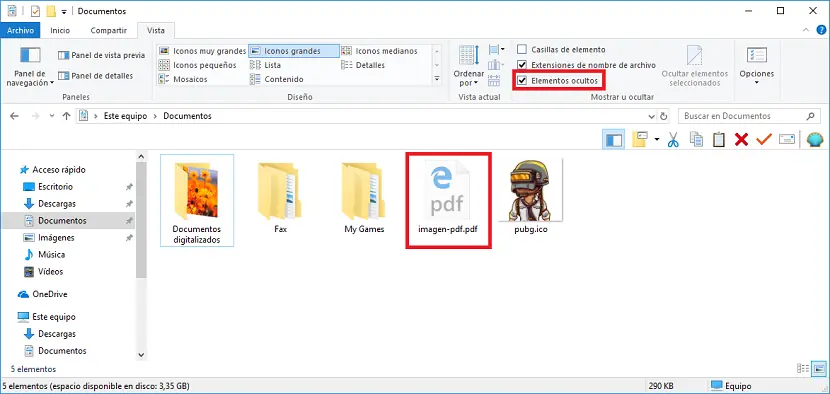Choose Iconos pequeños layout
Image resolution: width=830 pixels, height=394 pixels.
(x=198, y=65)
